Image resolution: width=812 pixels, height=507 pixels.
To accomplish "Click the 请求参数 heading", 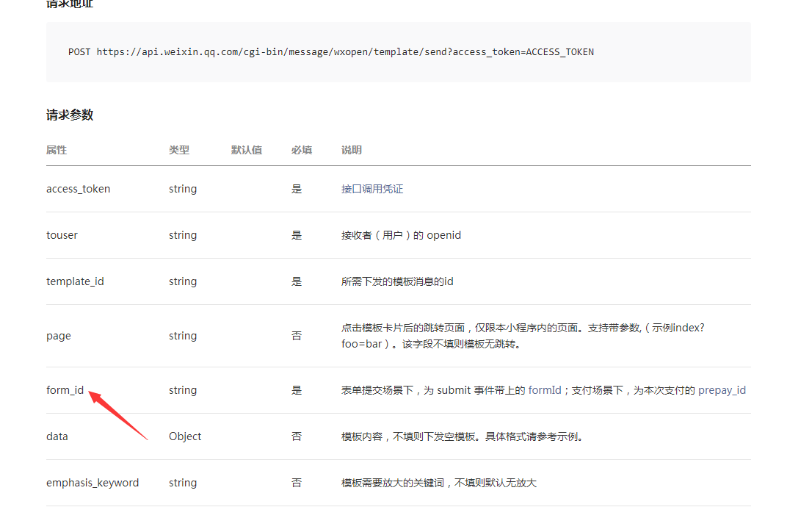I will tap(70, 115).
